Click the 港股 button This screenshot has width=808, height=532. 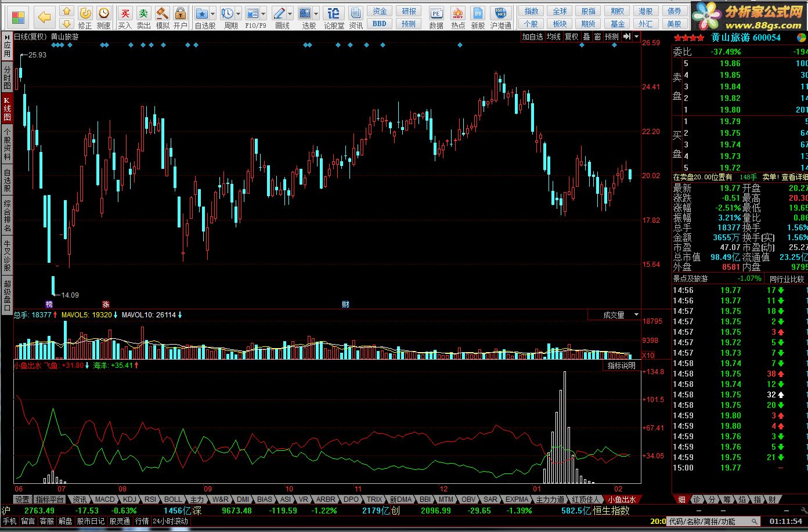coord(645,11)
